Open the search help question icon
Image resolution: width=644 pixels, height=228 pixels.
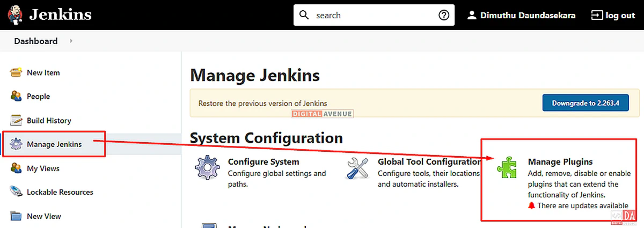[444, 15]
